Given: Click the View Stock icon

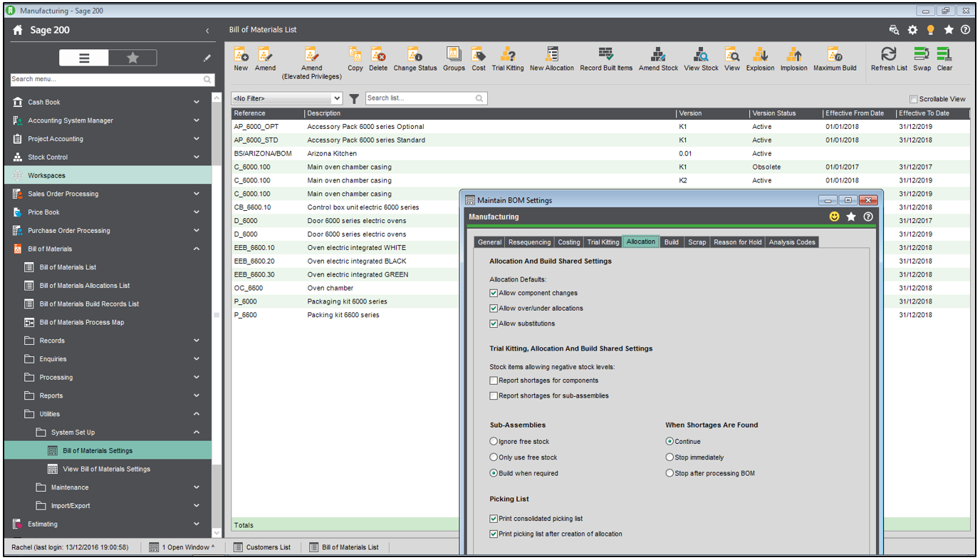Looking at the screenshot, I should click(x=702, y=55).
